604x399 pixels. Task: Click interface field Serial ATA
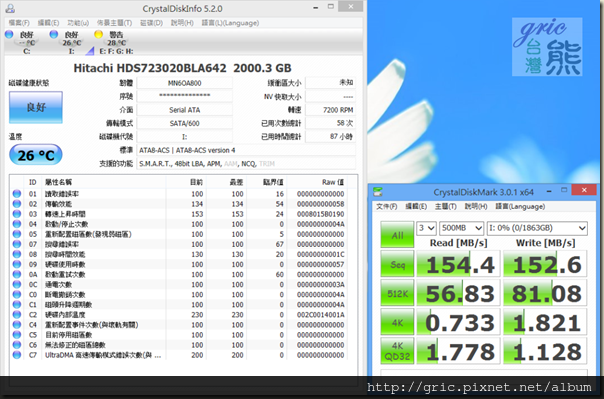185,110
